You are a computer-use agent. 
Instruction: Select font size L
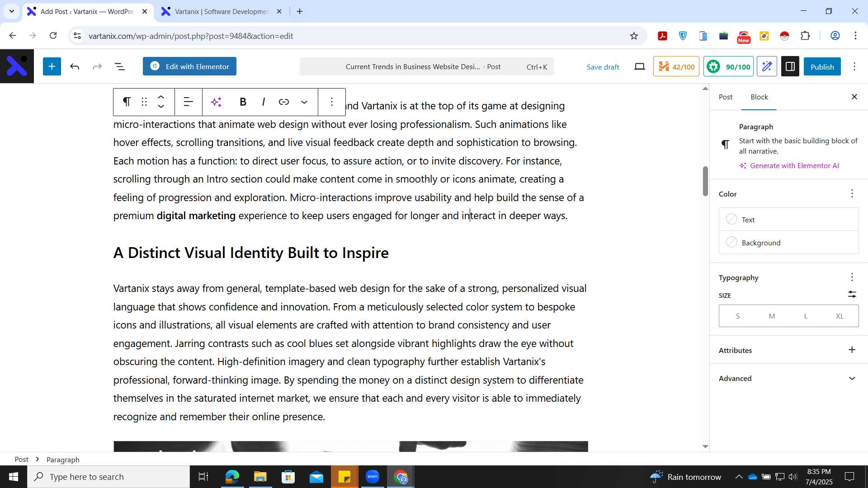[x=806, y=316]
